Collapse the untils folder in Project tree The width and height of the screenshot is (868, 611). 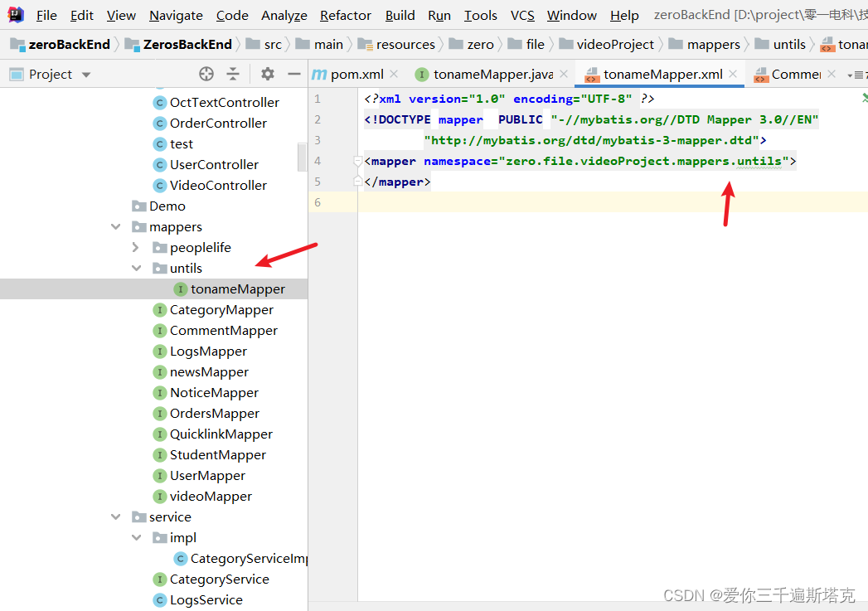pyautogui.click(x=135, y=268)
